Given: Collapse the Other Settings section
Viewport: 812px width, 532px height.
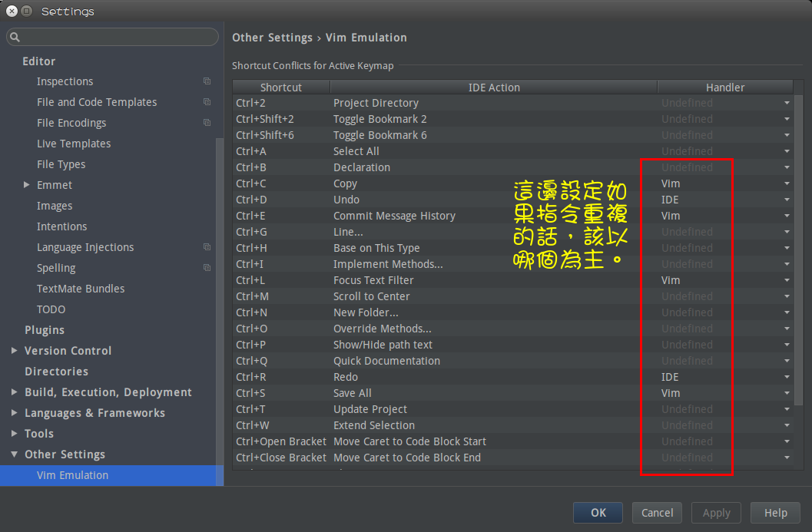Looking at the screenshot, I should pyautogui.click(x=14, y=454).
